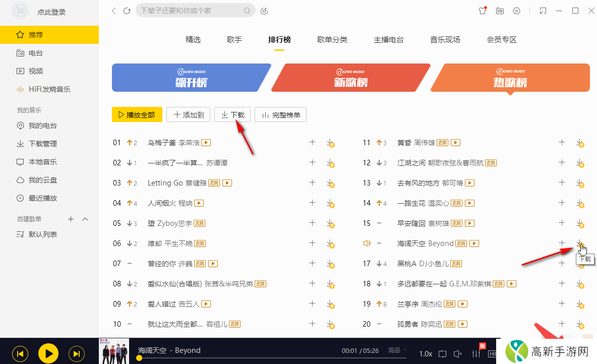Unmute the speaker icon in the playbar

[458, 353]
